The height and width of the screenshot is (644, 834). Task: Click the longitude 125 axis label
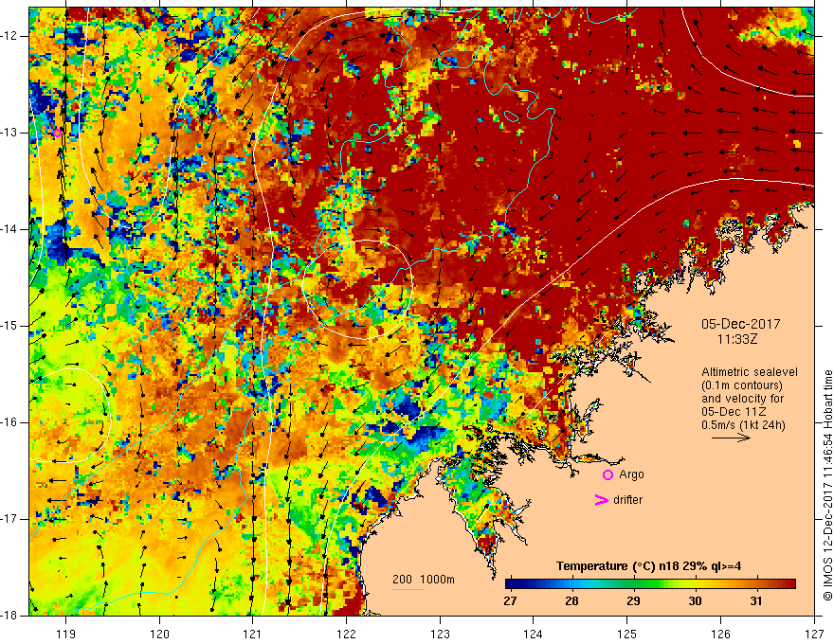coord(627,634)
